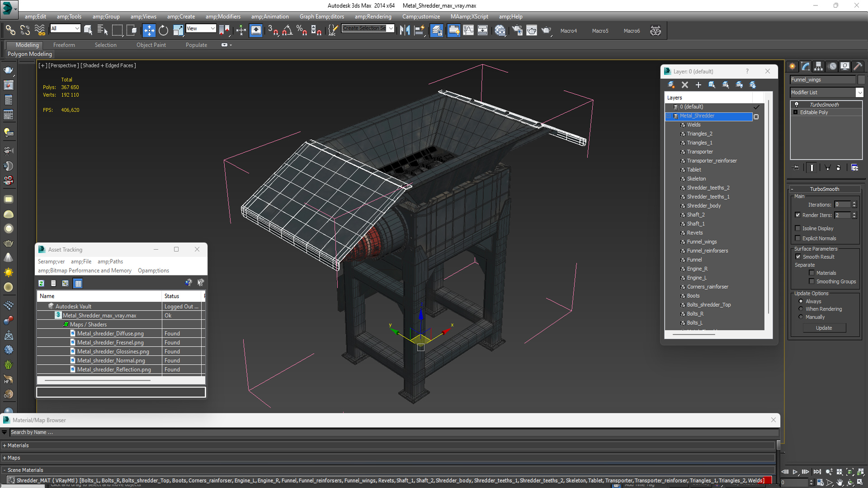
Task: Open the Utilities hammer panel tab
Action: point(858,66)
